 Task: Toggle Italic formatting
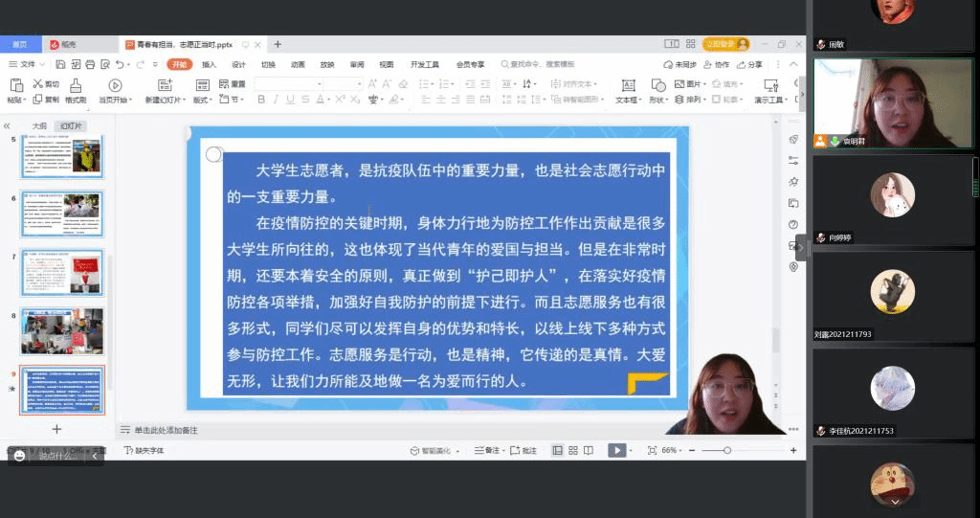point(276,100)
